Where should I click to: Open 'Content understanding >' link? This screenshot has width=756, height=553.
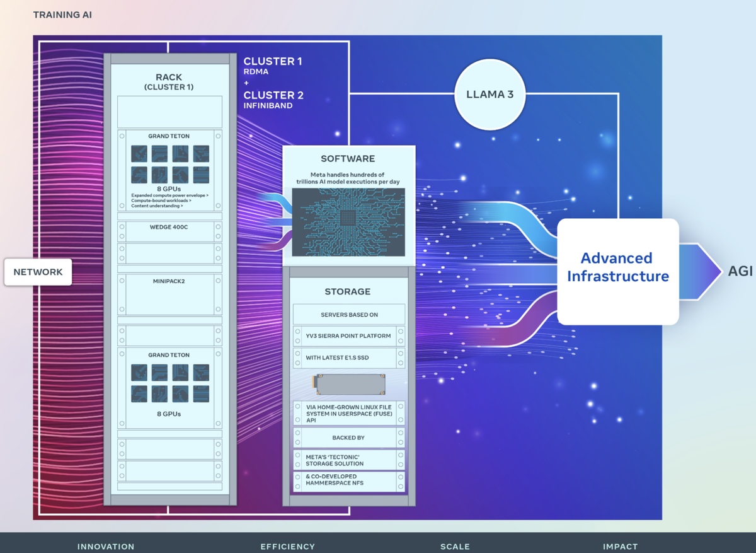click(157, 206)
